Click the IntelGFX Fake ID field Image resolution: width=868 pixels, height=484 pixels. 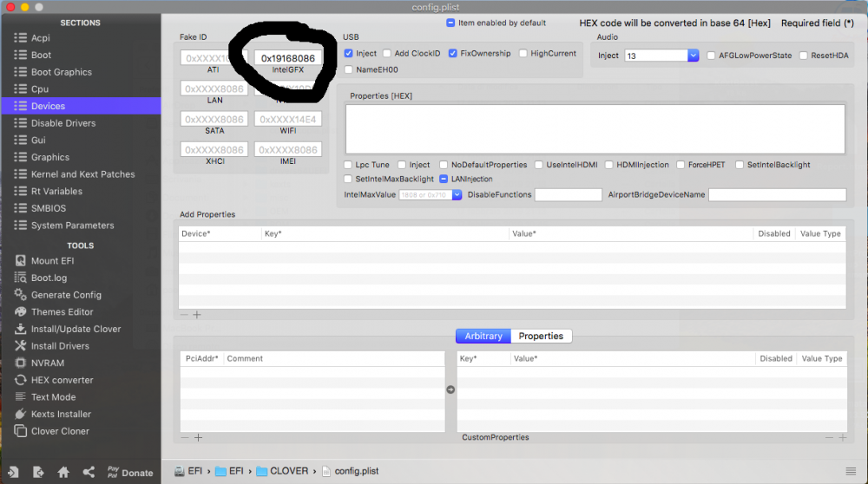point(288,58)
